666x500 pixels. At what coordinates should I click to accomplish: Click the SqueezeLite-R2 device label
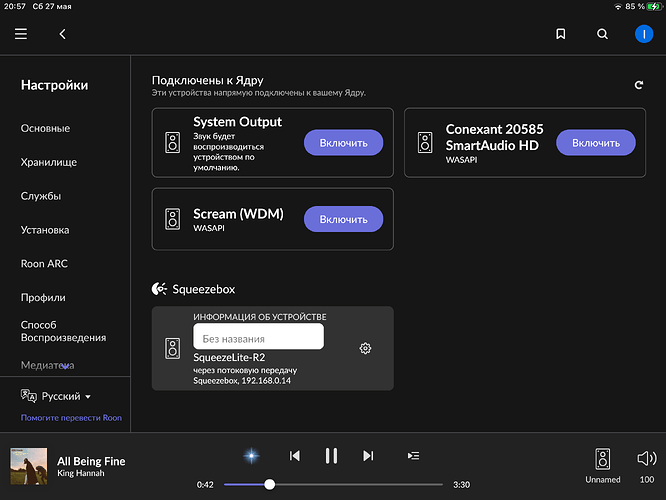point(229,357)
